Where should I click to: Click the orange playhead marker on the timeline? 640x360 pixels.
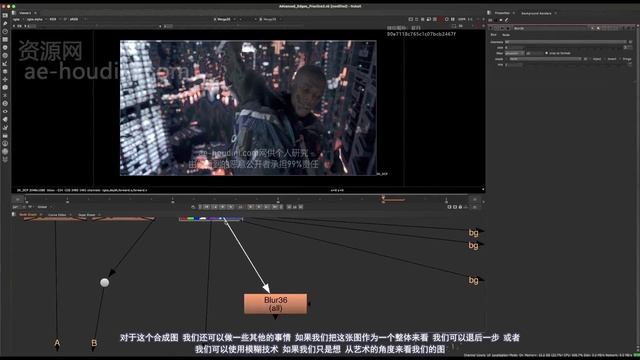383,198
